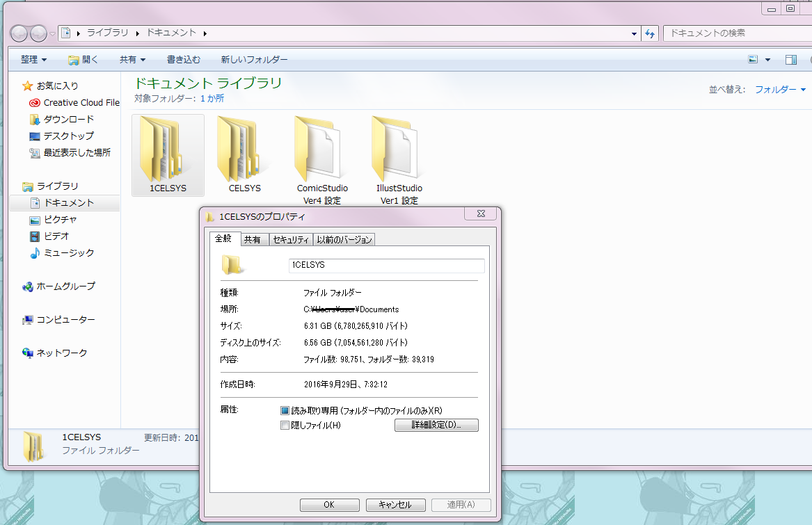Screen dimensions: 812x525
Task: Open ミュージック library in navigation pane
Action: click(x=62, y=252)
